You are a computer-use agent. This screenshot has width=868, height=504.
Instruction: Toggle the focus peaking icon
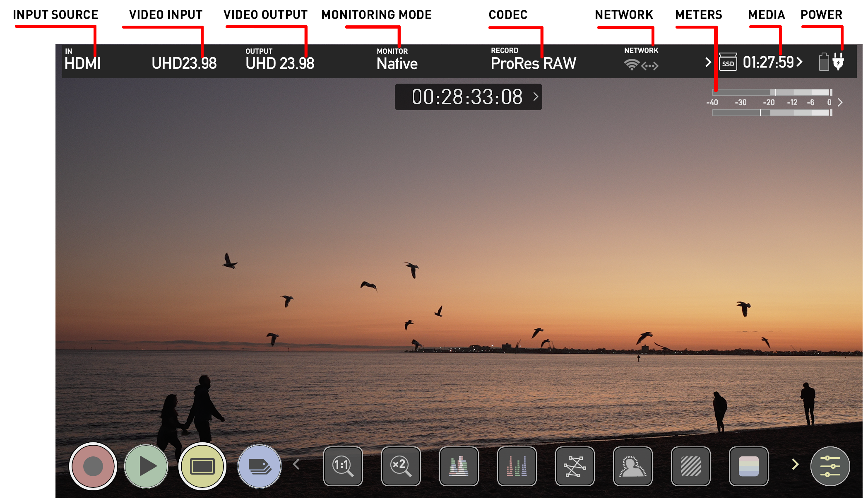coord(632,466)
